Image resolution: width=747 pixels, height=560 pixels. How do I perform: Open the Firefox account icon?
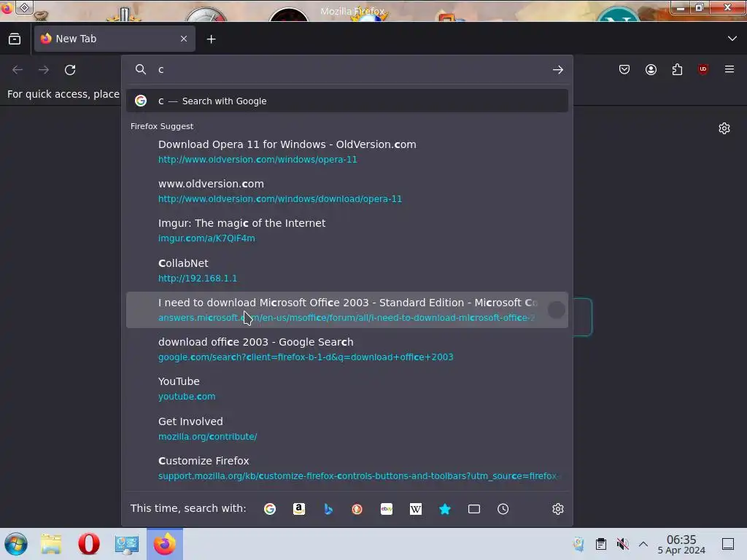click(x=651, y=69)
